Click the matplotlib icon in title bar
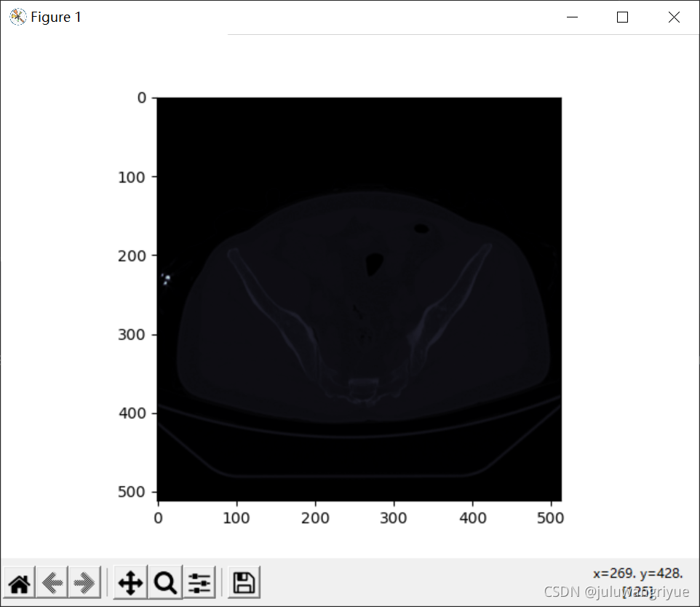 coord(18,17)
